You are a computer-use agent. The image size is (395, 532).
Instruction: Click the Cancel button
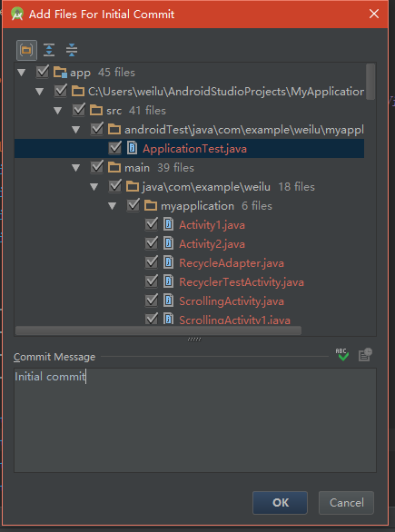tap(346, 502)
